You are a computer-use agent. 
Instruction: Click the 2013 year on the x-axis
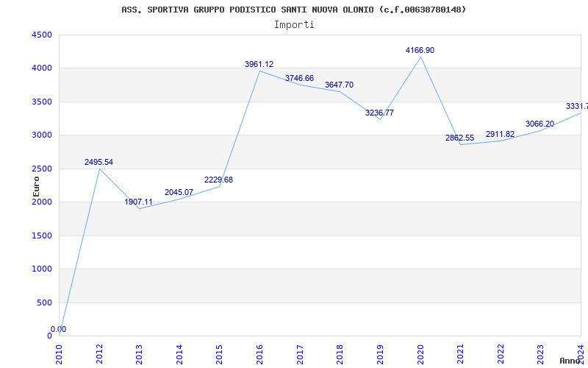tap(140, 355)
